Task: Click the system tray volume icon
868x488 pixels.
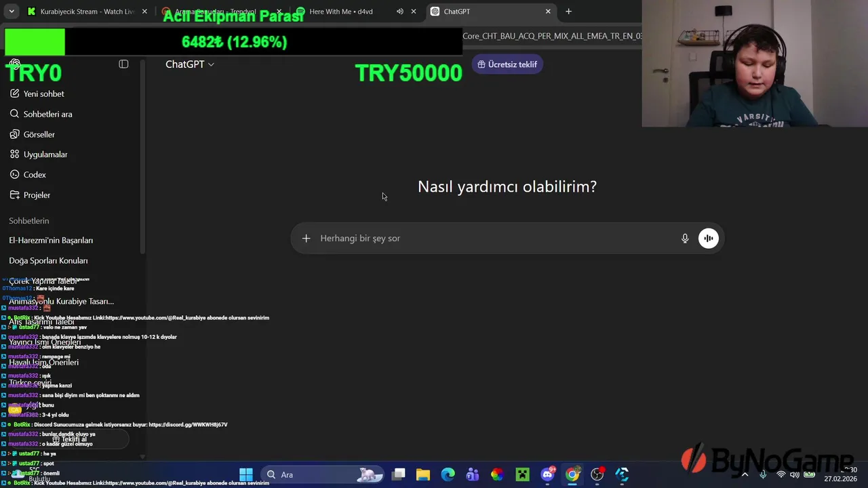Action: [794, 474]
